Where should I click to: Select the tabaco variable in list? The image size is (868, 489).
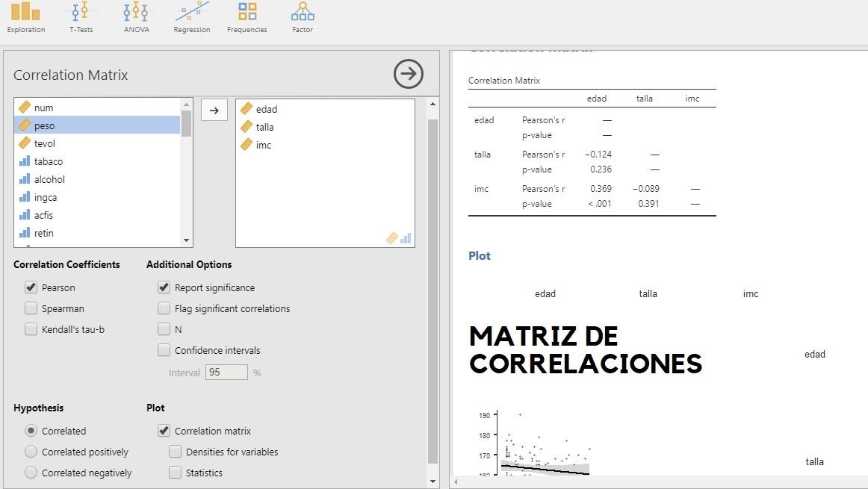coord(49,161)
